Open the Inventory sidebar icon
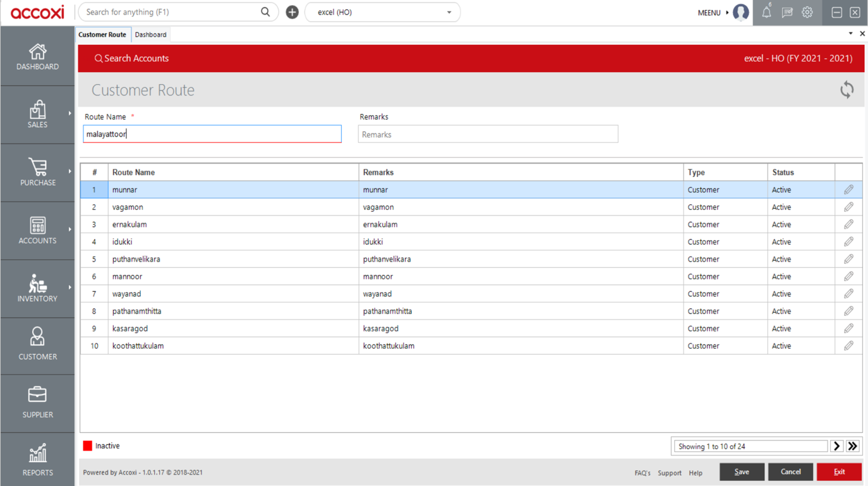 (37, 288)
